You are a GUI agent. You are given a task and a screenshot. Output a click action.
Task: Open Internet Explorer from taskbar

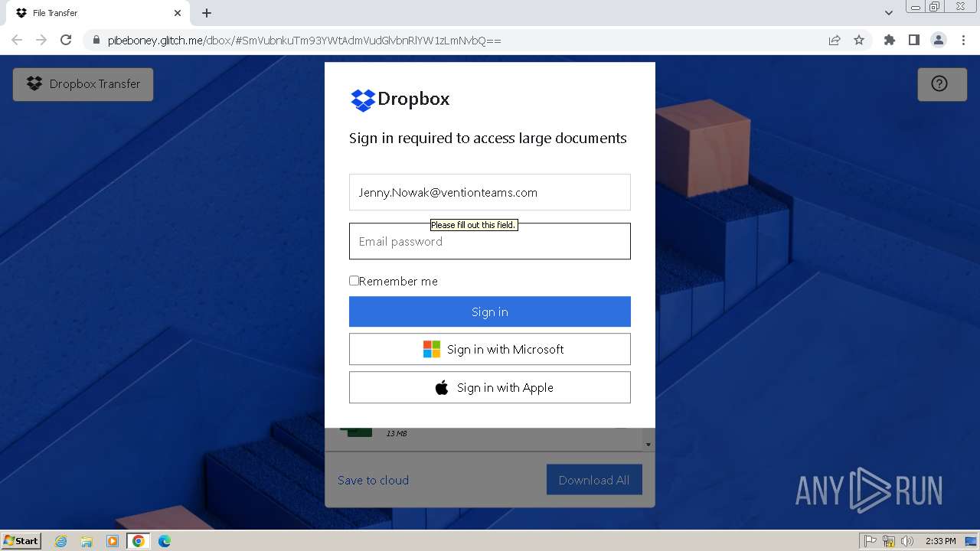[61, 541]
